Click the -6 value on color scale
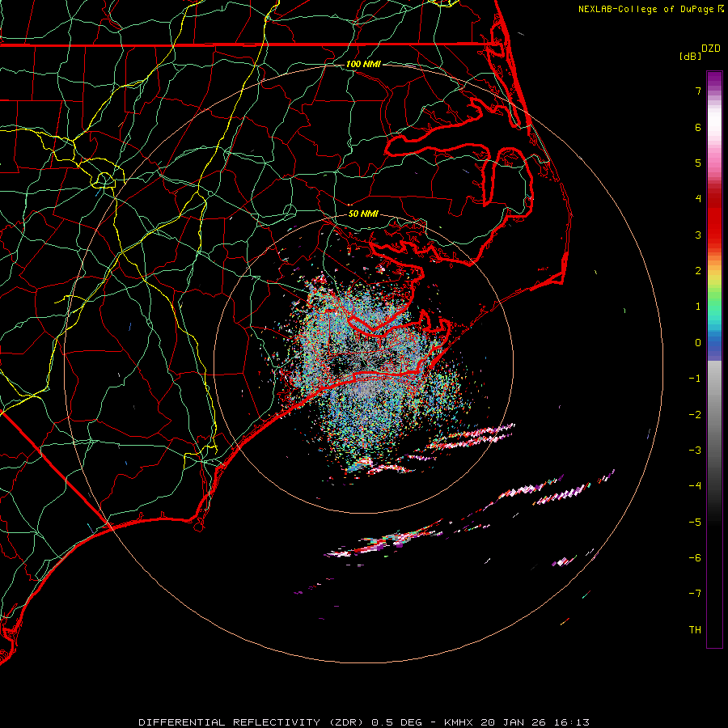Screen dimensions: 728x728 pos(695,558)
